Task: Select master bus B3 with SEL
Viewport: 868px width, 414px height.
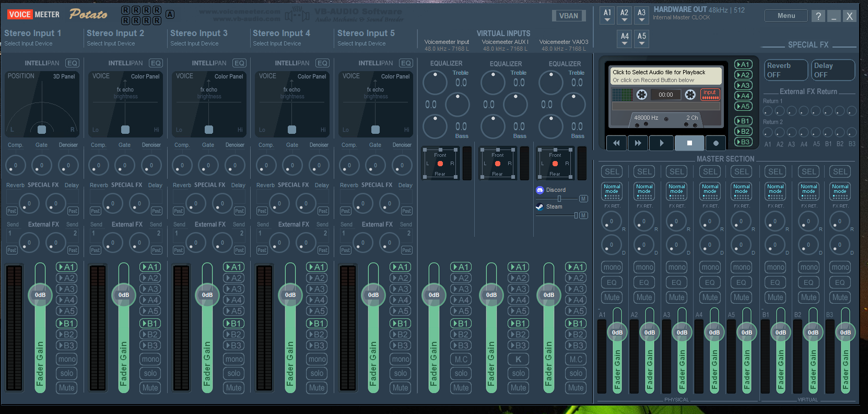Action: (x=840, y=171)
